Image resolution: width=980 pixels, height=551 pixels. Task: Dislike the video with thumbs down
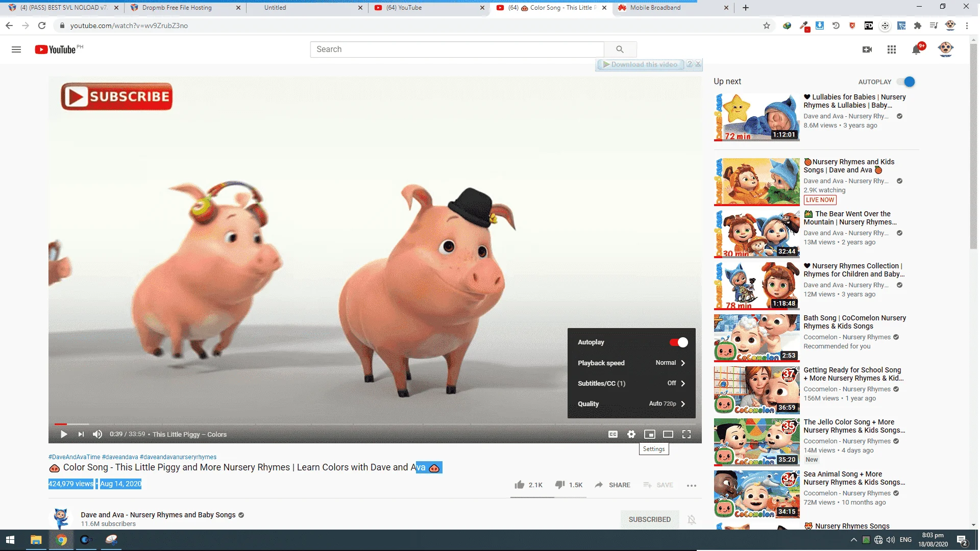560,485
